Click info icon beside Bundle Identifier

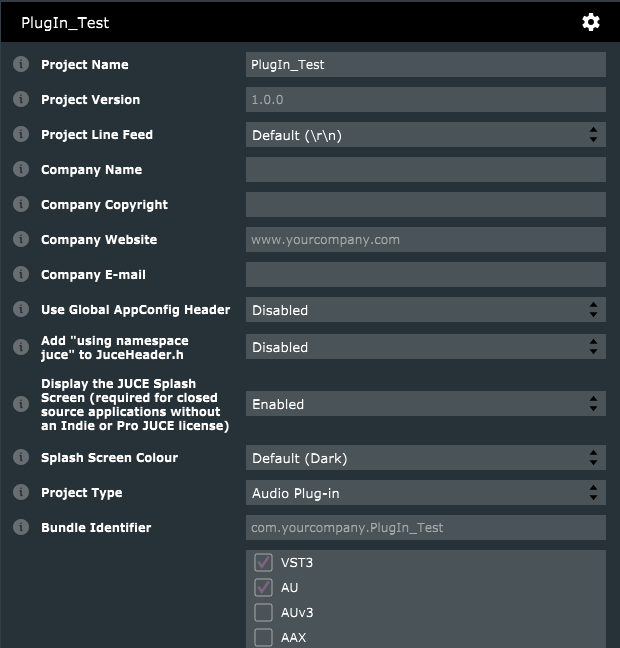point(20,527)
